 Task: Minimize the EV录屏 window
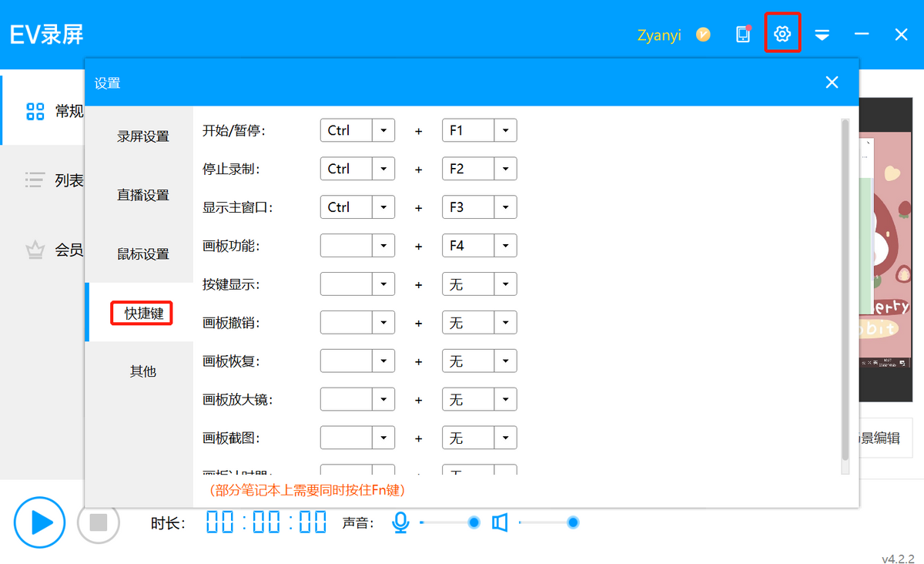pyautogui.click(x=862, y=35)
